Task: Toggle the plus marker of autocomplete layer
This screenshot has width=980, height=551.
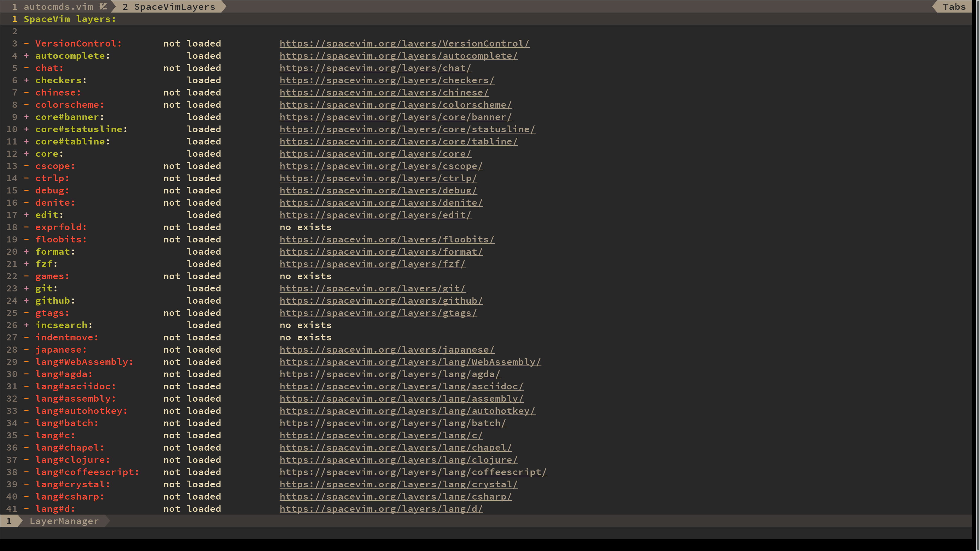Action: coord(26,56)
